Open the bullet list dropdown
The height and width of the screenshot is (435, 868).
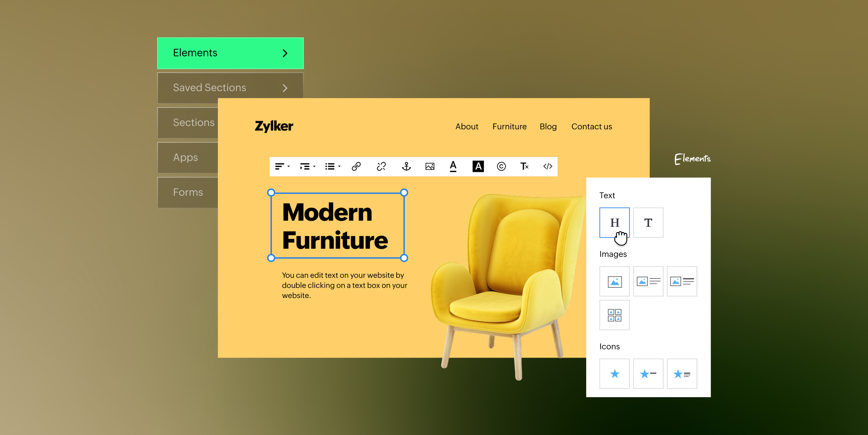(333, 166)
